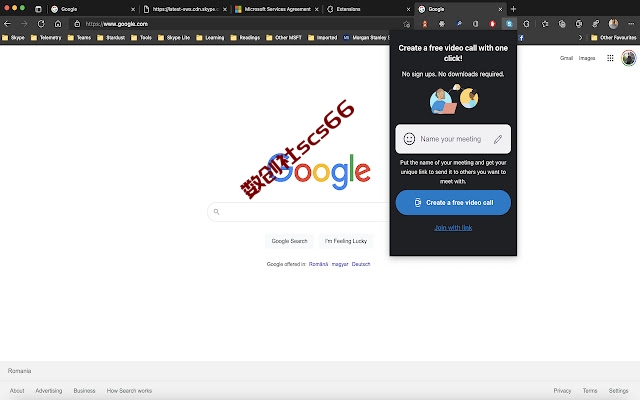Switch Google language to Română
640x400 pixels.
(x=318, y=264)
